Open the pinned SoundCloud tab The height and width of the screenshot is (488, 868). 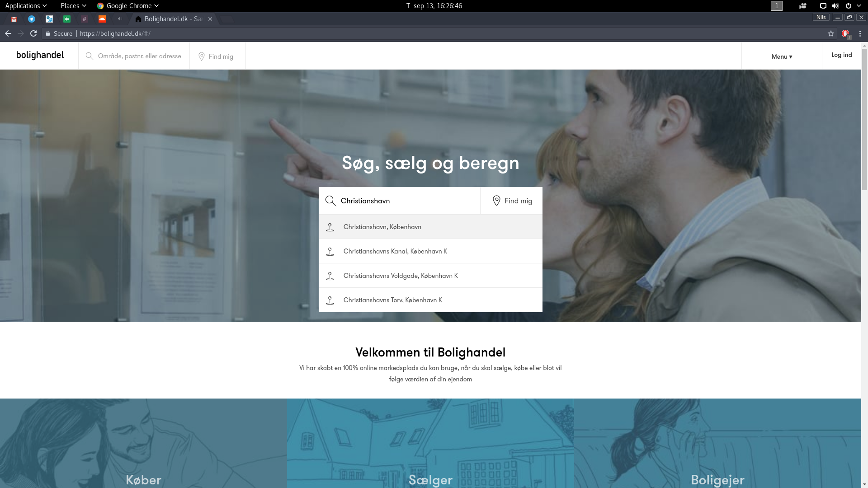coord(102,19)
